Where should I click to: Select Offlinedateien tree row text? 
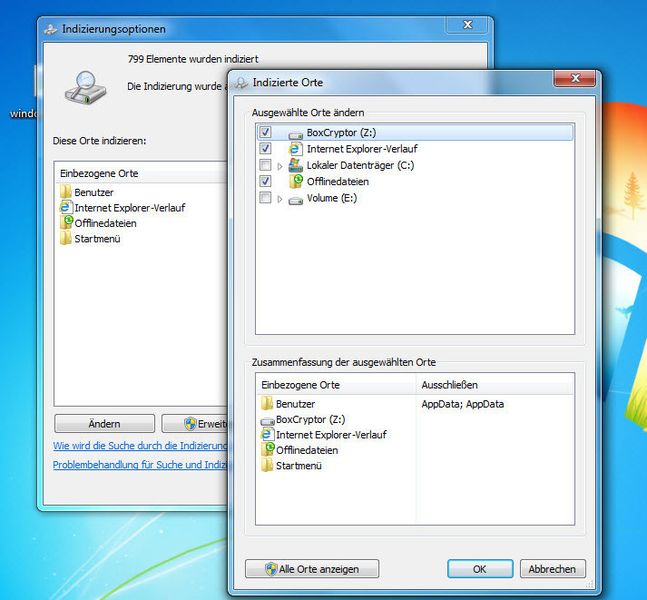point(338,182)
